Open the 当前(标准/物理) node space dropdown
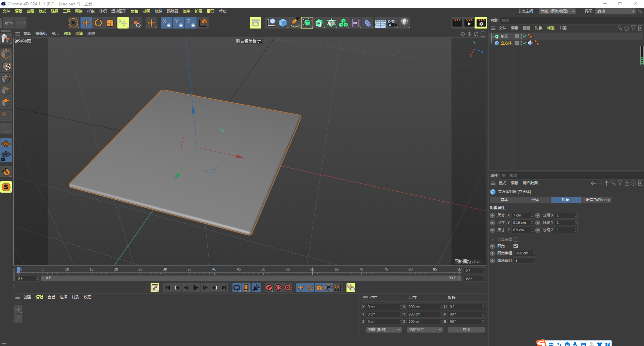The height and width of the screenshot is (346, 644). (x=557, y=11)
